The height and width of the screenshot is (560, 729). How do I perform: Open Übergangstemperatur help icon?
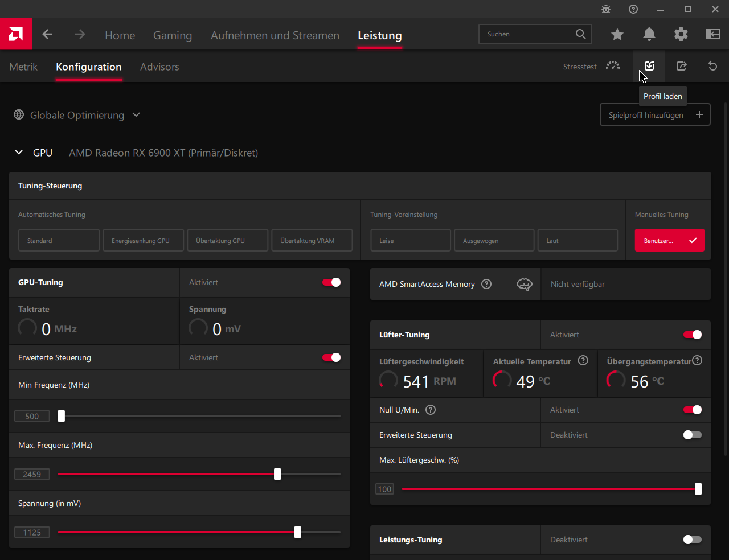(697, 360)
